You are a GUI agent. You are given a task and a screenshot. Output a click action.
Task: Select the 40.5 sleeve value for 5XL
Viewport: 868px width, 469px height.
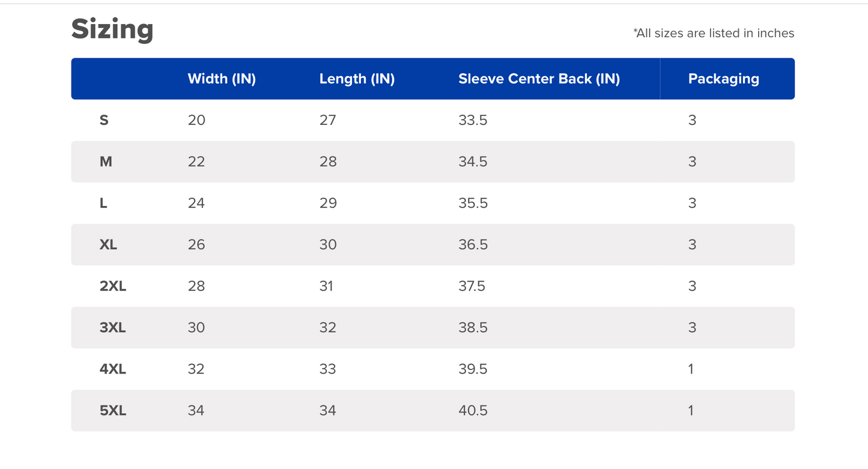[x=473, y=410]
